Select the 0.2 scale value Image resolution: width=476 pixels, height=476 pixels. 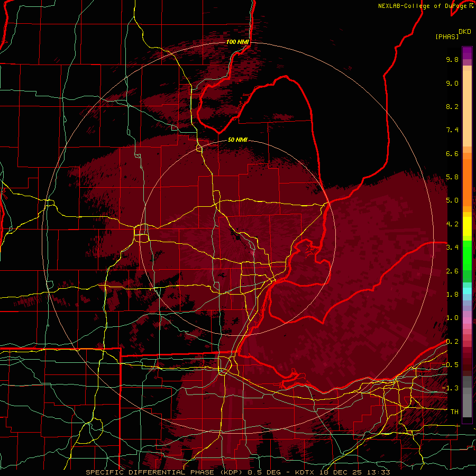(x=452, y=342)
